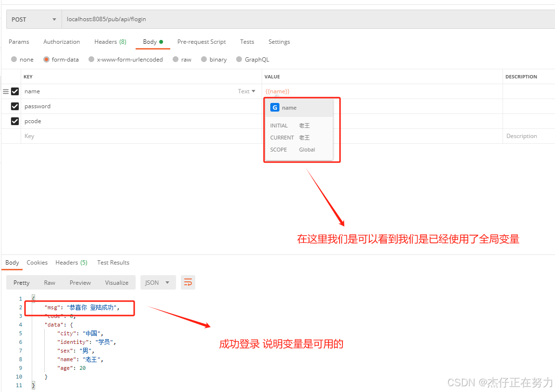Open the Pre-request Script tab

point(202,42)
